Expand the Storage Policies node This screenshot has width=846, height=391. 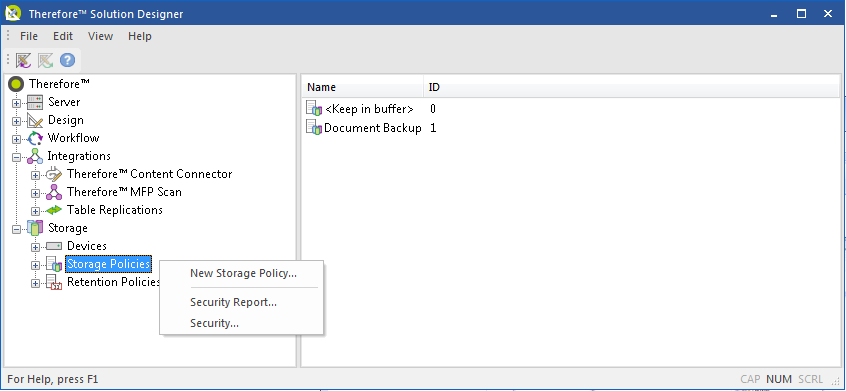point(36,265)
